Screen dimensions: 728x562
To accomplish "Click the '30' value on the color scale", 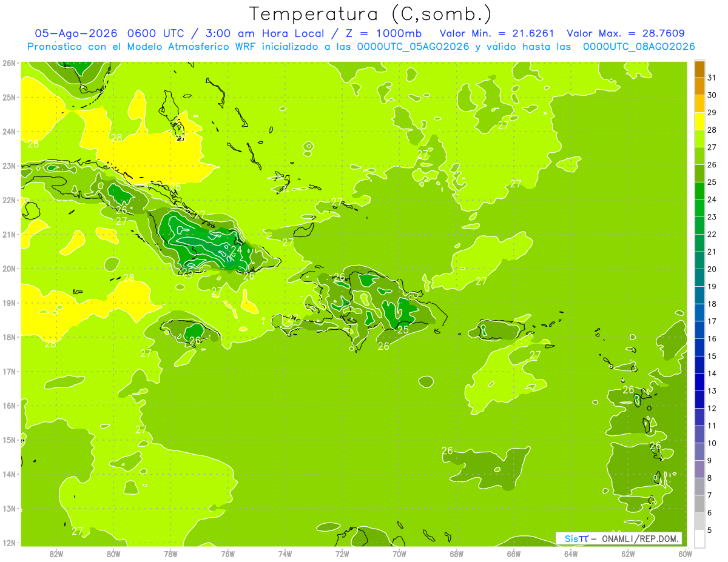I will coord(712,95).
